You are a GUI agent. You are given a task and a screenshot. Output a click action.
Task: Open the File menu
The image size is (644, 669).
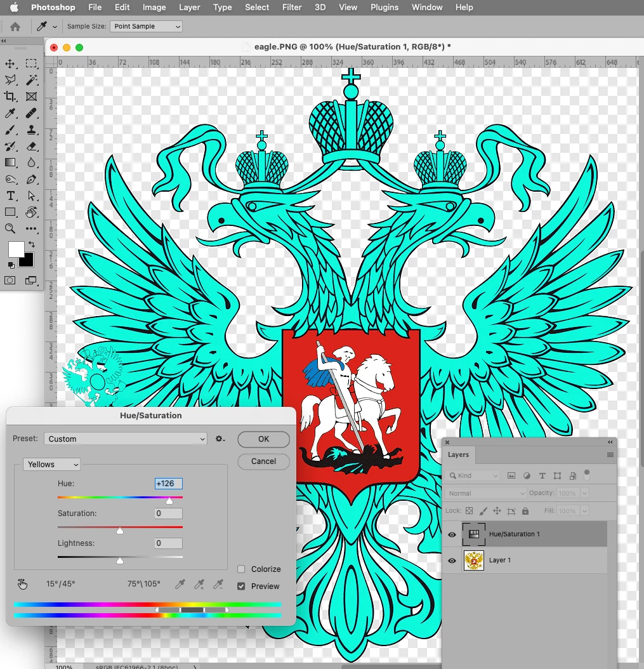pyautogui.click(x=95, y=7)
